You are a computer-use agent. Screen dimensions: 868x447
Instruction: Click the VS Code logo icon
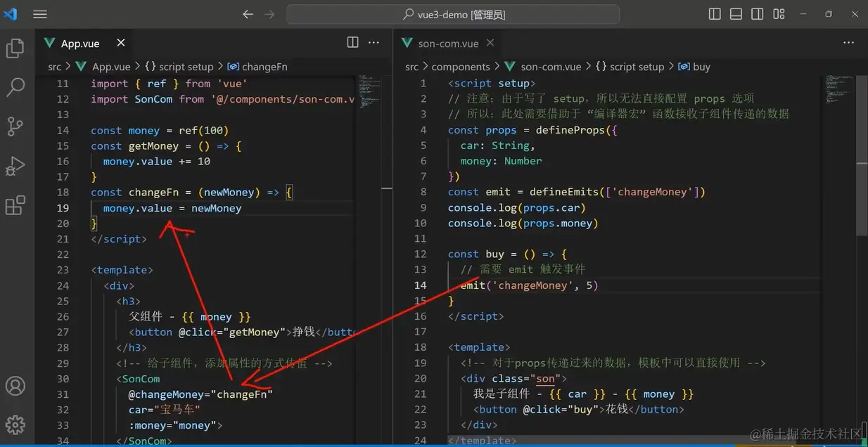pos(11,14)
